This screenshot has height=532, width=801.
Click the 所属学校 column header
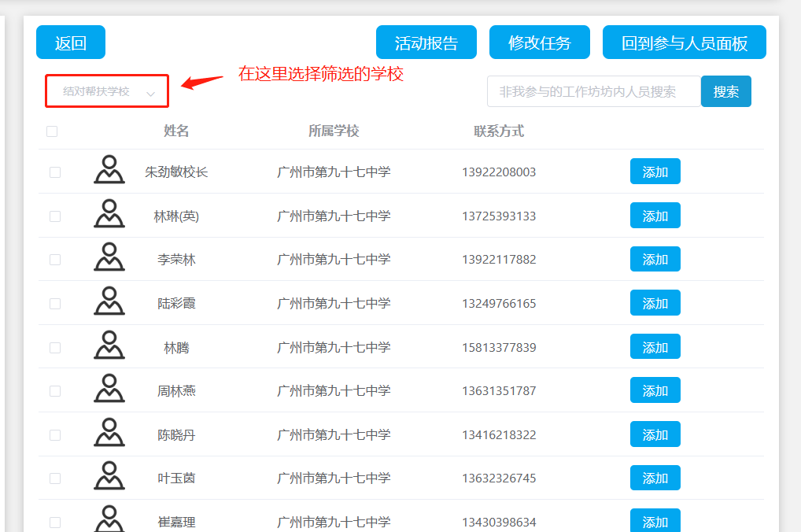click(x=334, y=131)
